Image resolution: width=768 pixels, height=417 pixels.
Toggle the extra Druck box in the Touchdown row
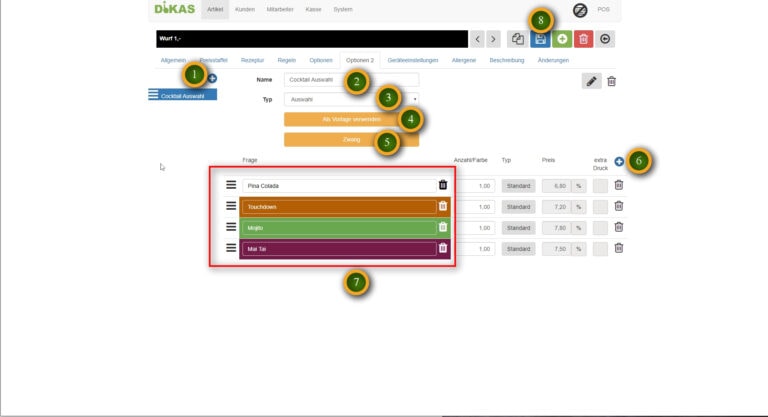point(600,206)
